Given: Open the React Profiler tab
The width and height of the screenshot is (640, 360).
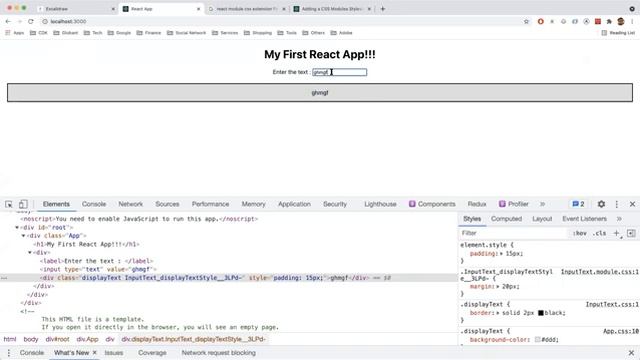Looking at the screenshot, I should [x=514, y=204].
